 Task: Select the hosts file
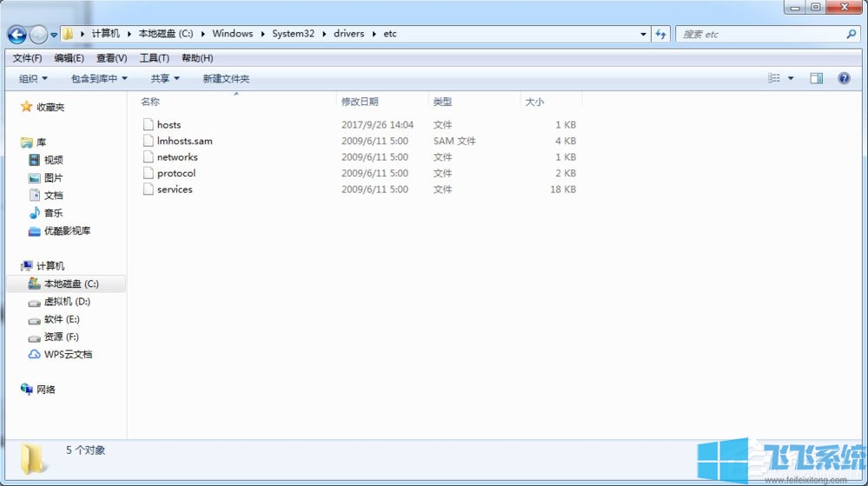tap(169, 125)
